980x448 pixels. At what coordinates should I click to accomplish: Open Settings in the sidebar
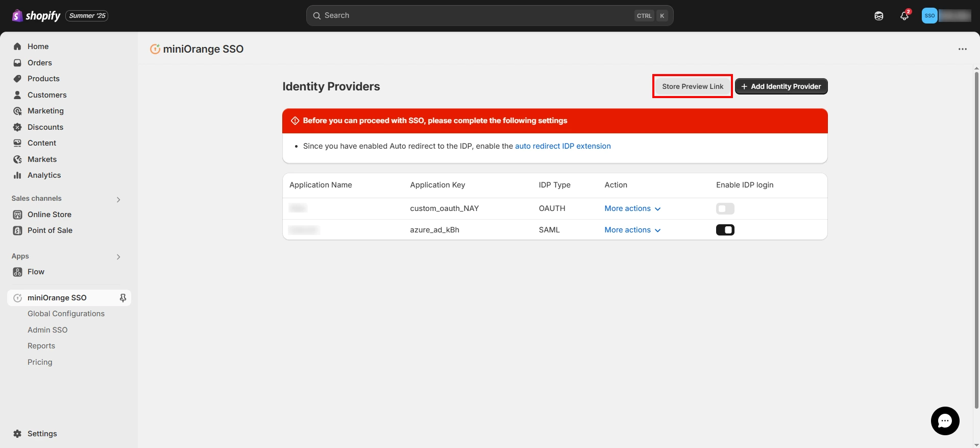point(42,434)
